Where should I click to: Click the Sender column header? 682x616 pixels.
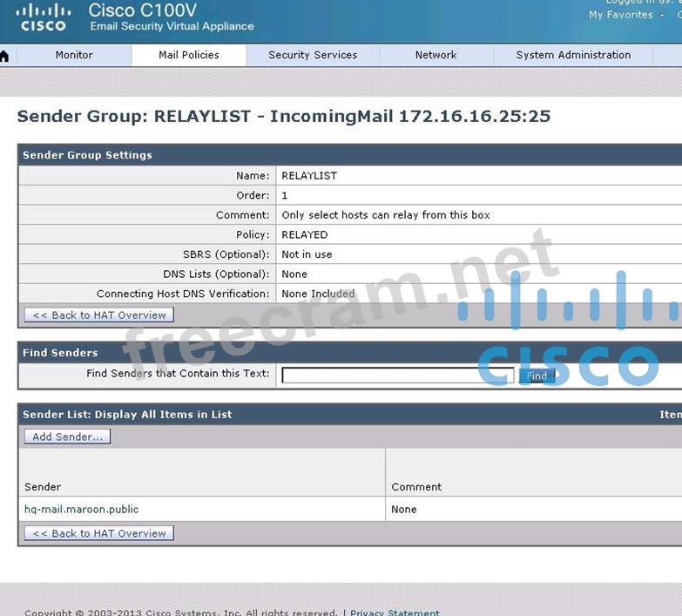(43, 487)
